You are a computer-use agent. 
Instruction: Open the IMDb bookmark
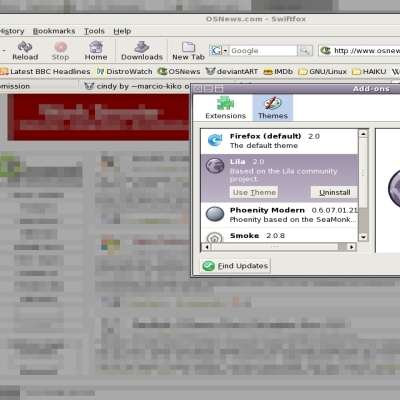(278, 72)
